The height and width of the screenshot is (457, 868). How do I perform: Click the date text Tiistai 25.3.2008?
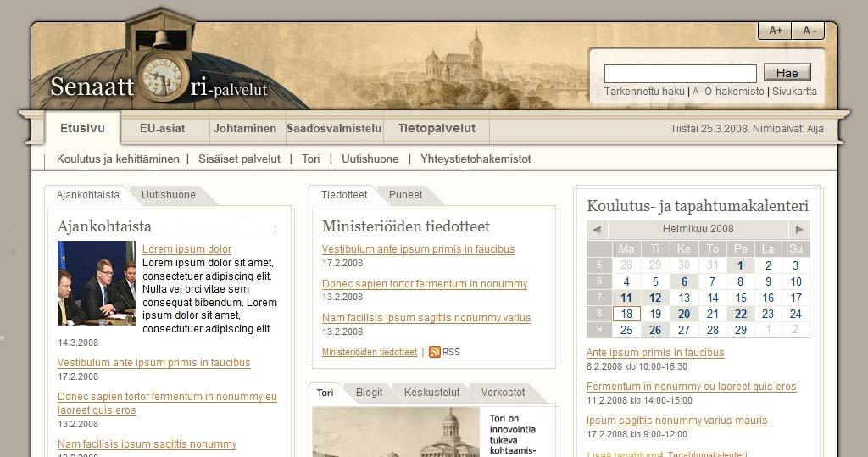[x=709, y=129]
